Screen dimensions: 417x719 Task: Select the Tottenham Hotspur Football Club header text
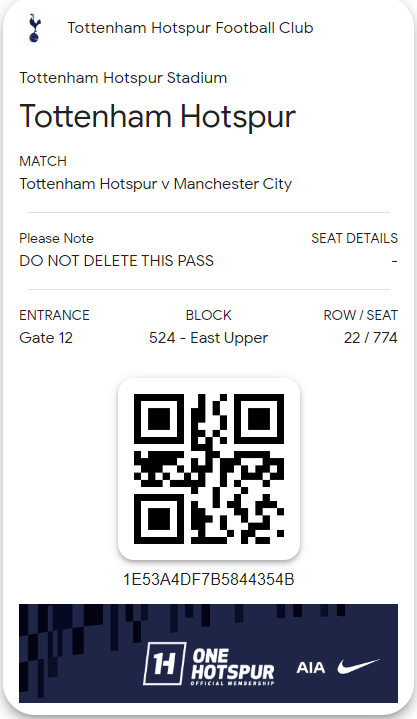[x=190, y=28]
